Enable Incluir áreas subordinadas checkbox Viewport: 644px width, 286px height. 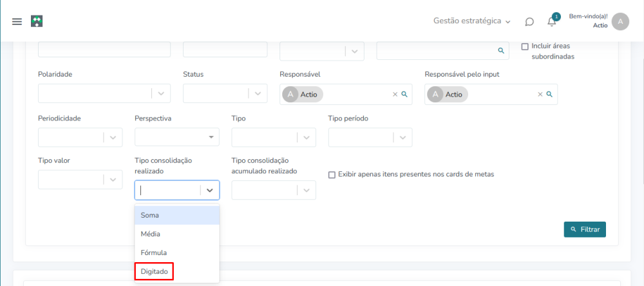525,46
